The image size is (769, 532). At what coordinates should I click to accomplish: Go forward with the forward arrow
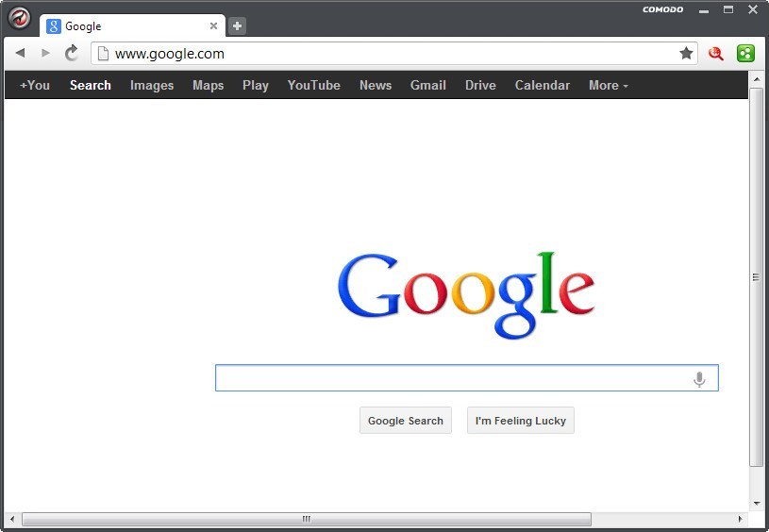45,53
